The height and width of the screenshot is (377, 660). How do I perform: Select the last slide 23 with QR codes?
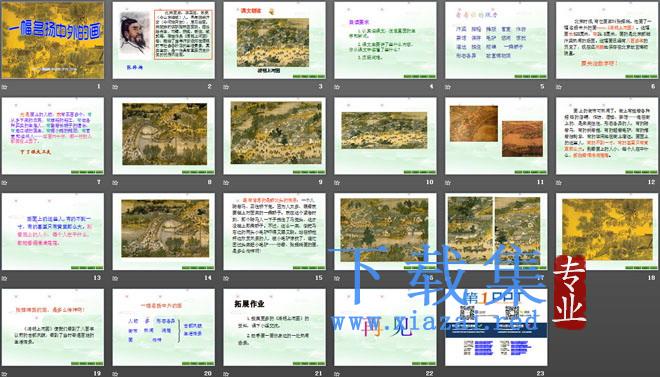tap(496, 327)
